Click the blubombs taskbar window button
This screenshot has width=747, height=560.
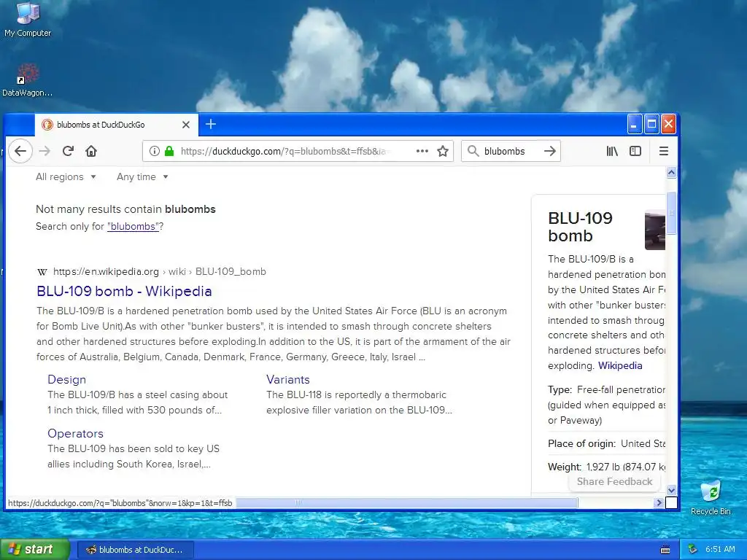(135, 550)
